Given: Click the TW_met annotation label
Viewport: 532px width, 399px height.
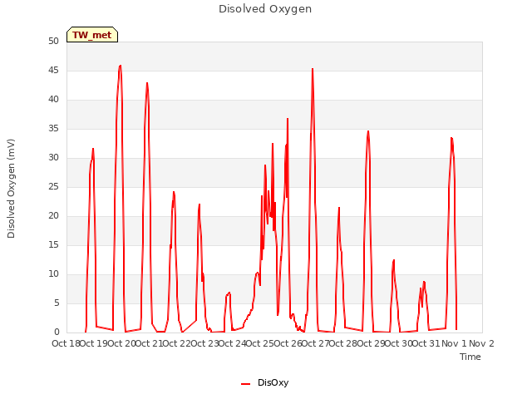Looking at the screenshot, I should pyautogui.click(x=92, y=35).
